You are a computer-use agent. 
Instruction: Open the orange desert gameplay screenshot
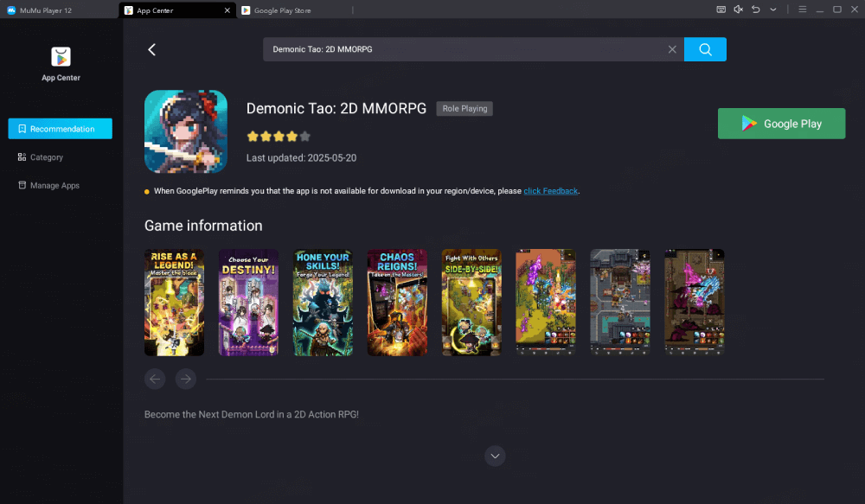(546, 303)
